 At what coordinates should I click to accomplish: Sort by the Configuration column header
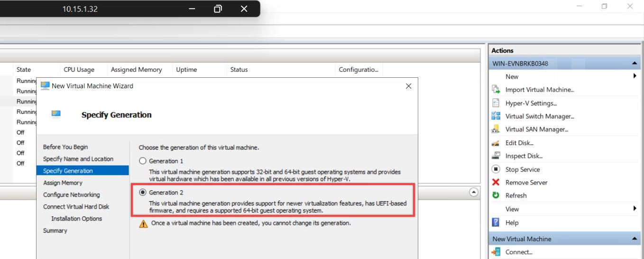359,69
